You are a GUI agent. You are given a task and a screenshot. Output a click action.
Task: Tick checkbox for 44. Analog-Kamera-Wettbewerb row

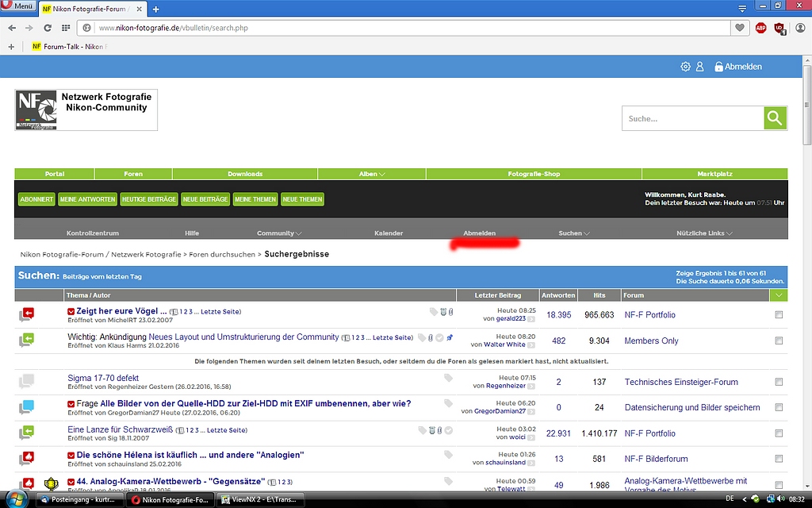(x=779, y=485)
